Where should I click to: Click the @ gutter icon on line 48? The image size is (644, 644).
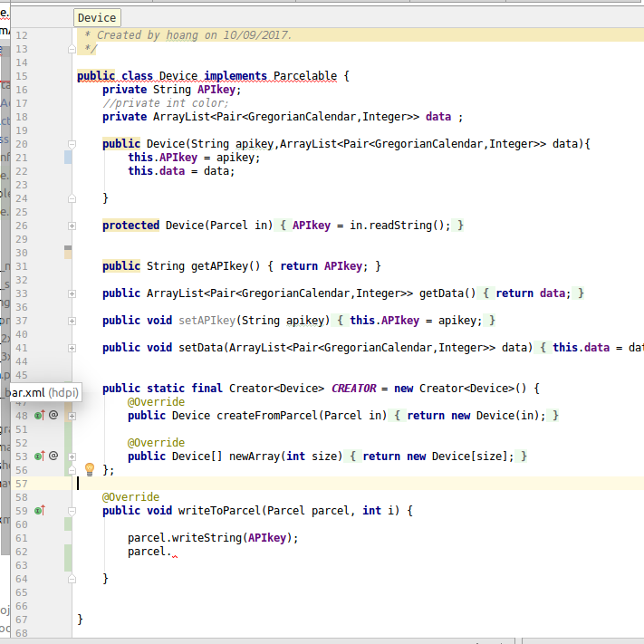pos(53,415)
